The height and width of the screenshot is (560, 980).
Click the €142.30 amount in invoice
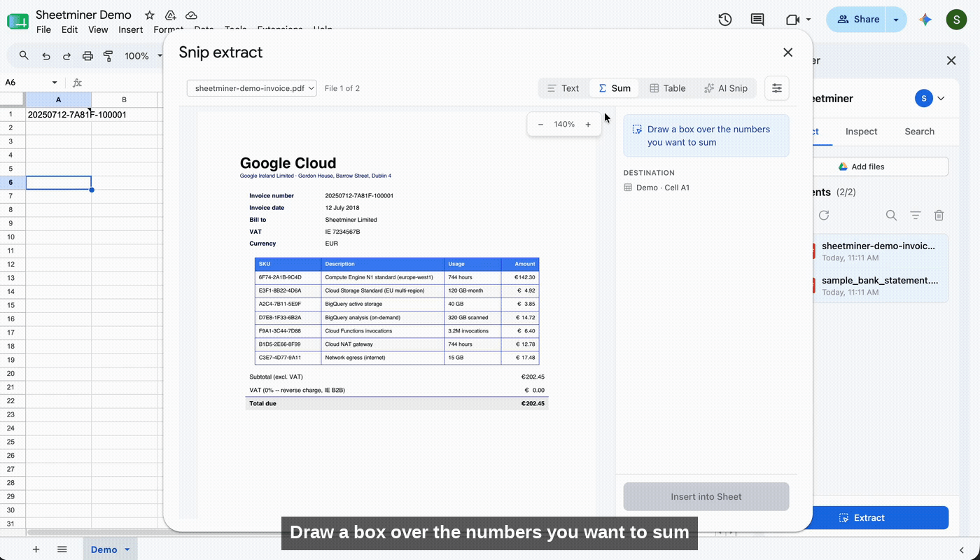click(x=524, y=277)
